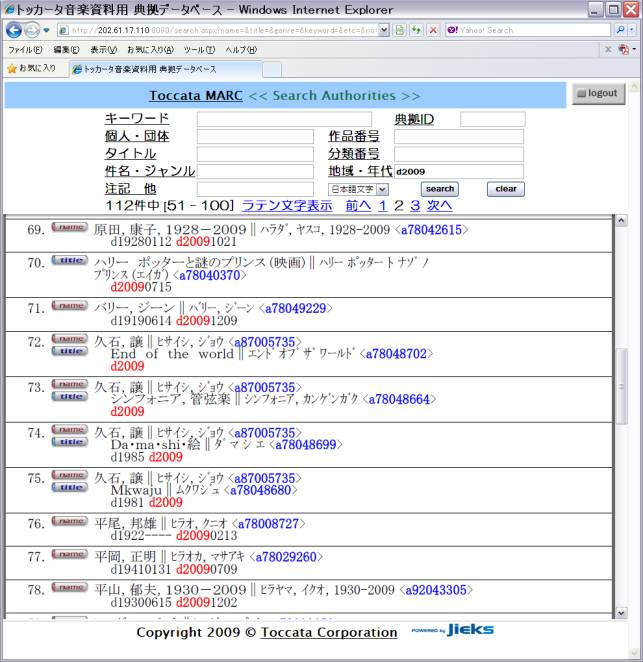Click the 個人・団体 input field
643x662 pixels.
(x=255, y=136)
